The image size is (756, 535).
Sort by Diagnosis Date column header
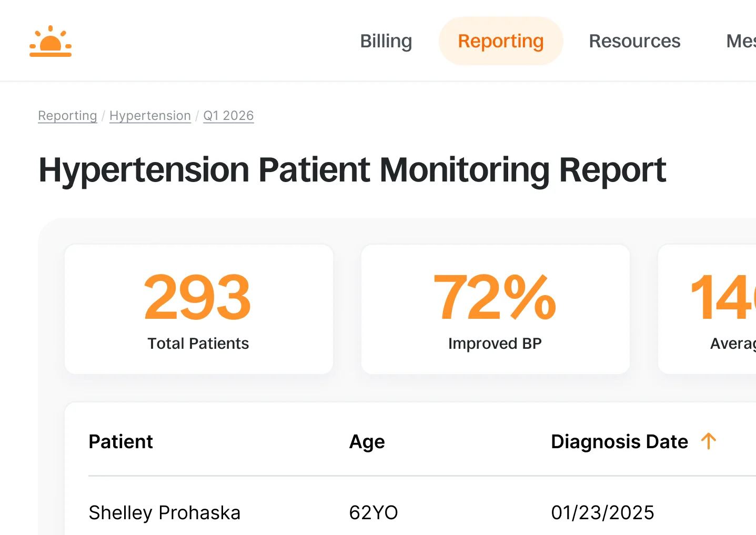[619, 442]
